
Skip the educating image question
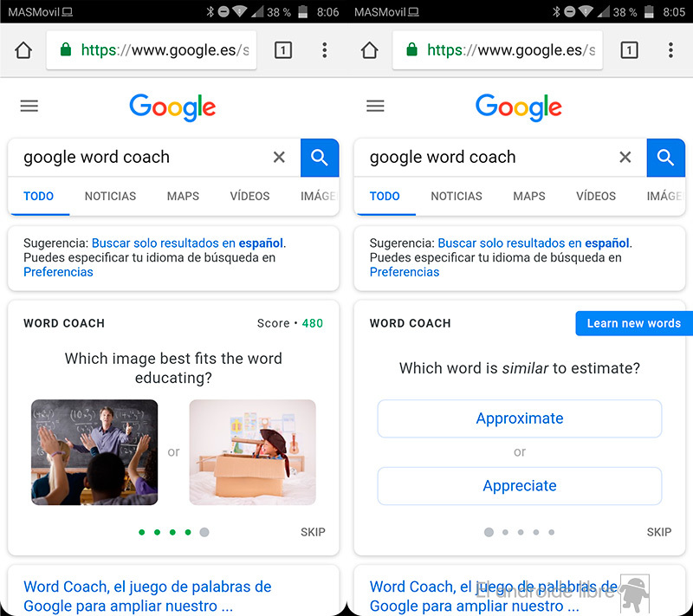(x=313, y=532)
